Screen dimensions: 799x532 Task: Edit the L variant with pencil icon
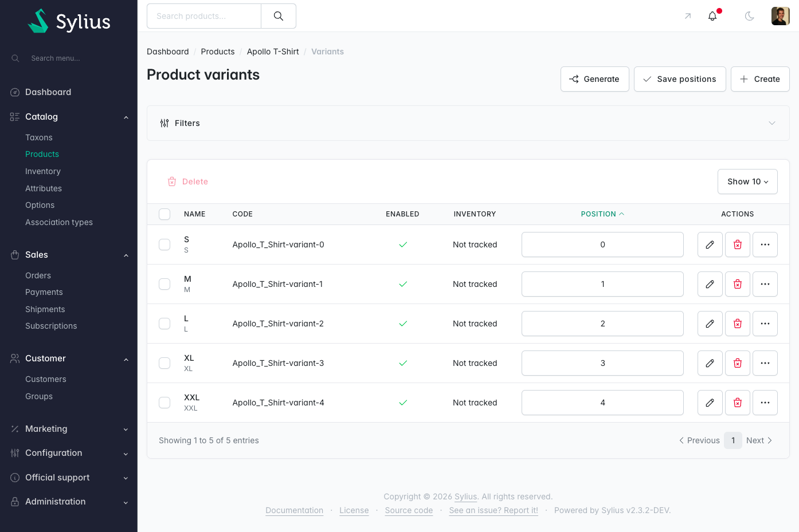pos(710,324)
